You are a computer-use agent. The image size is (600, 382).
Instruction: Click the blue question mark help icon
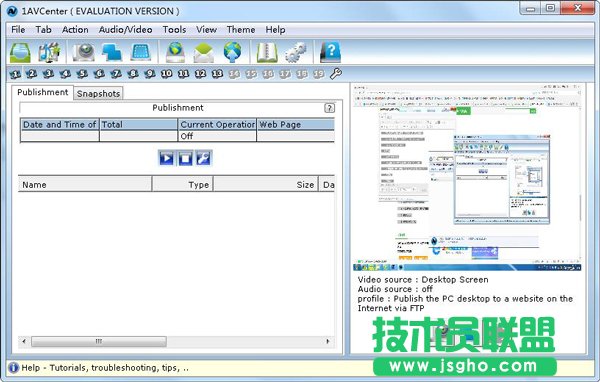click(x=330, y=52)
